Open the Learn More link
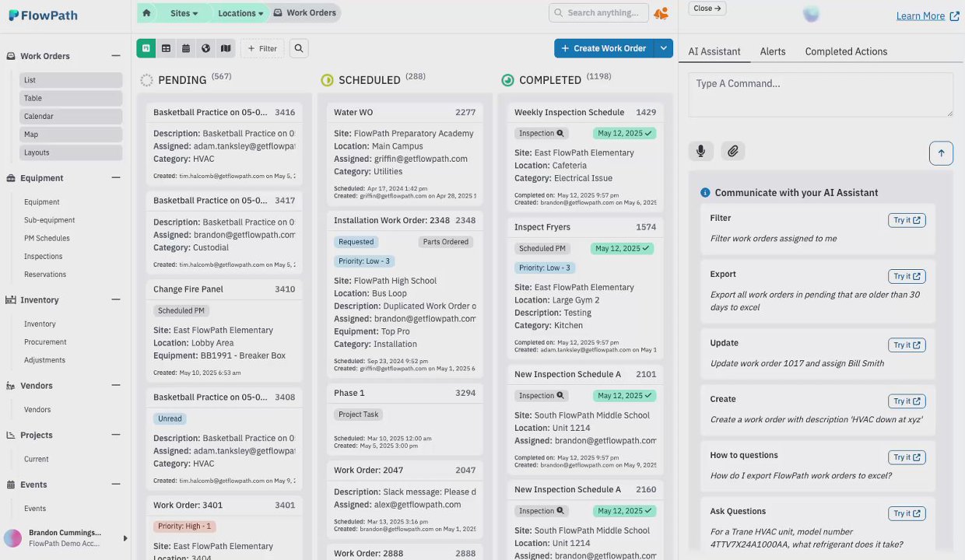Screen dimensions: 965x560 [x=928, y=16]
